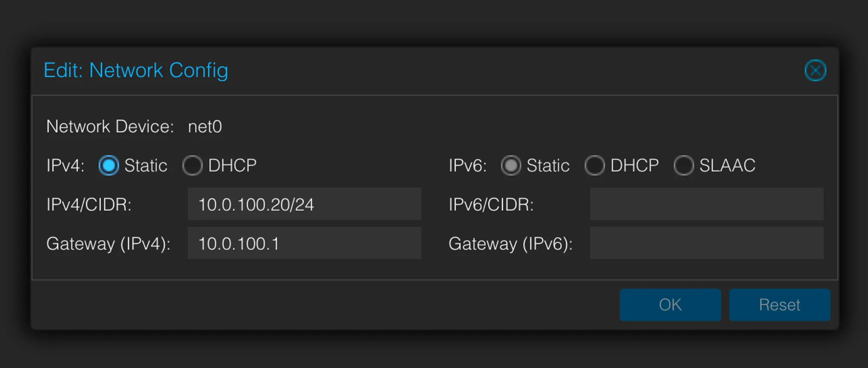This screenshot has height=368, width=868.
Task: Confirm changes with the OK button
Action: pos(670,304)
